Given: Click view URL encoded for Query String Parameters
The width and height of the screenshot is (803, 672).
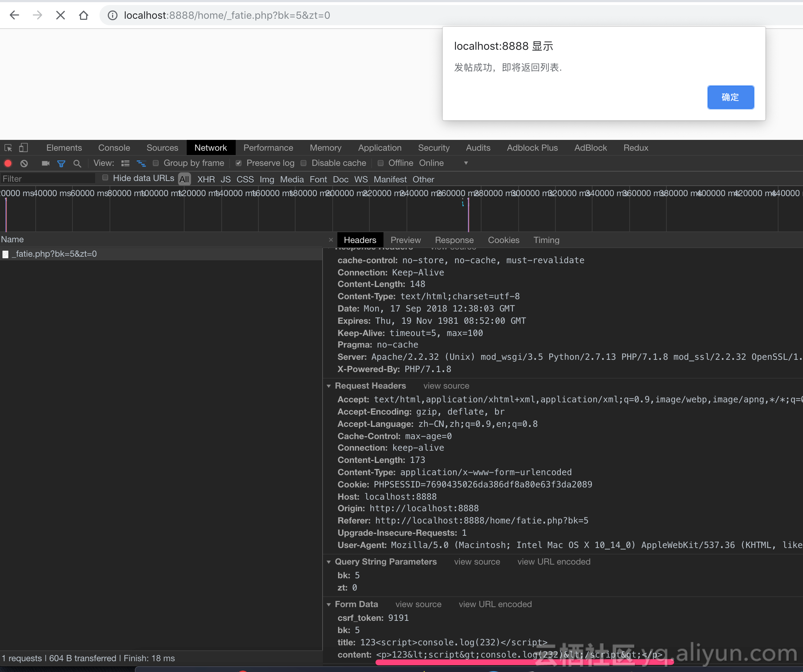Looking at the screenshot, I should coord(554,562).
